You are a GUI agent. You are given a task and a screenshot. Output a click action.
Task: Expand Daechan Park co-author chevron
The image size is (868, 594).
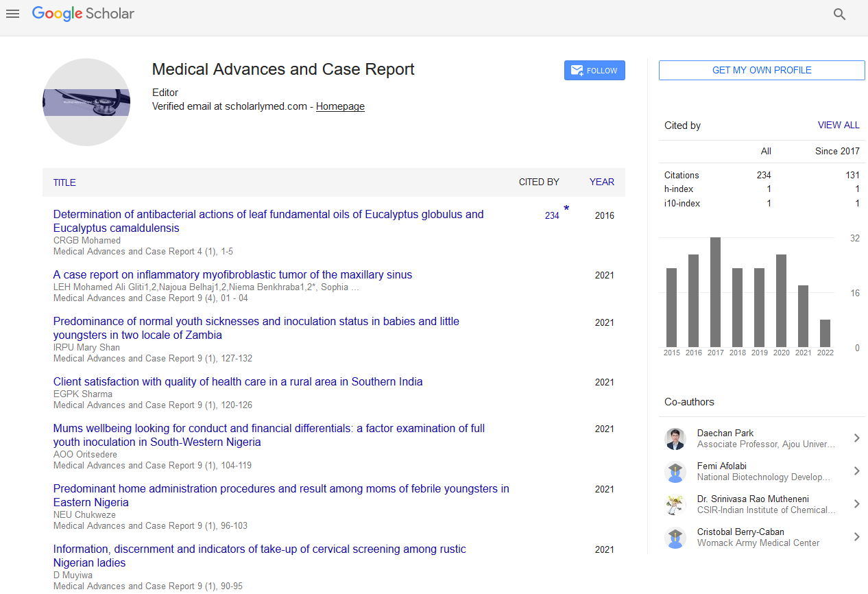point(856,438)
